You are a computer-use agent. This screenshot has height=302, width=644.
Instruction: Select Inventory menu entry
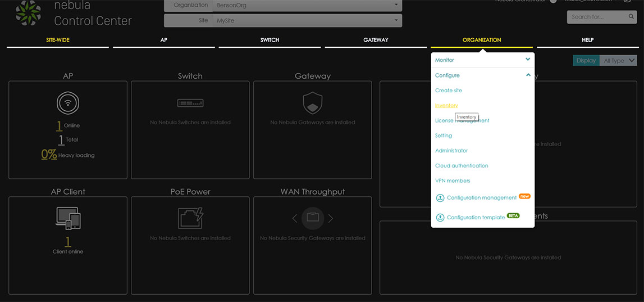pos(446,106)
